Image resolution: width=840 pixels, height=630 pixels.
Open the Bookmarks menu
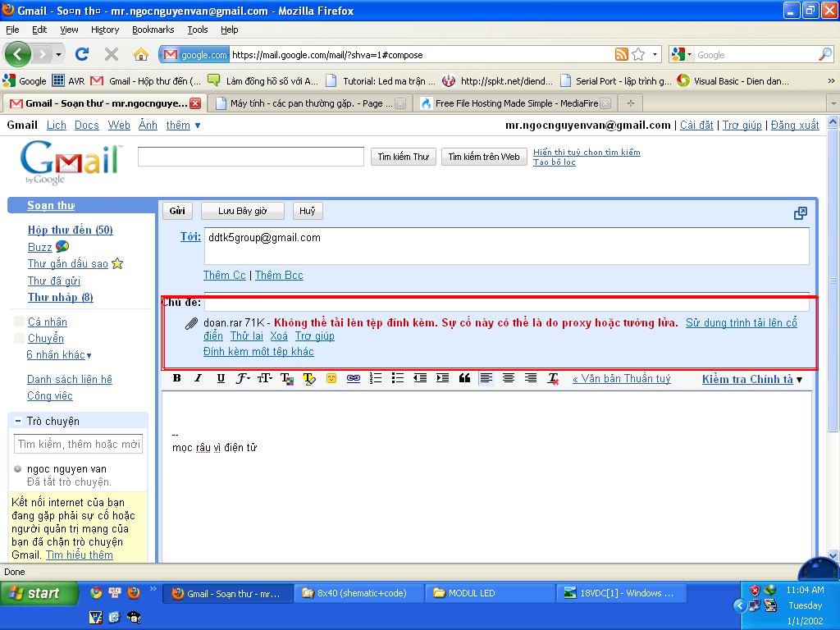[153, 30]
